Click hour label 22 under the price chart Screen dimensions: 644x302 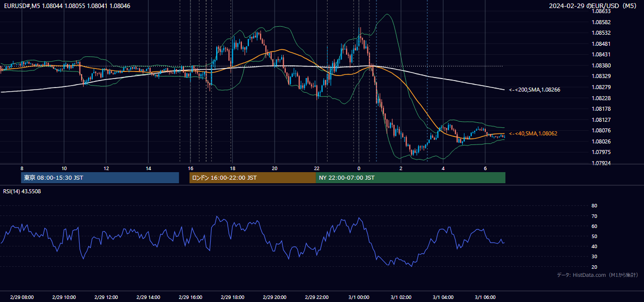pyautogui.click(x=316, y=168)
